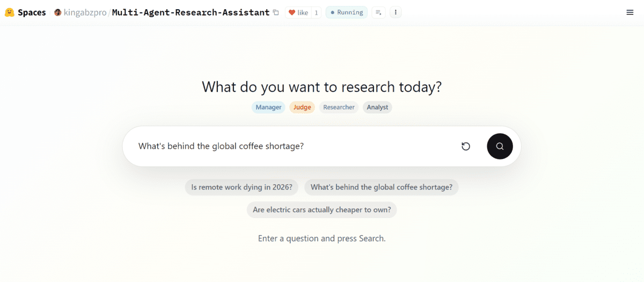Open the three-dot more options menu

coord(396,12)
